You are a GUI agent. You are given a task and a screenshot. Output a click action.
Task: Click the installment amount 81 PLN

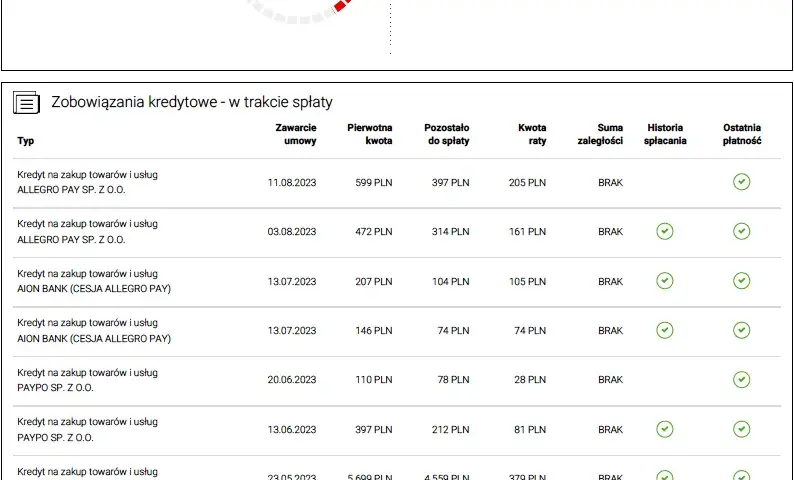pyautogui.click(x=530, y=429)
